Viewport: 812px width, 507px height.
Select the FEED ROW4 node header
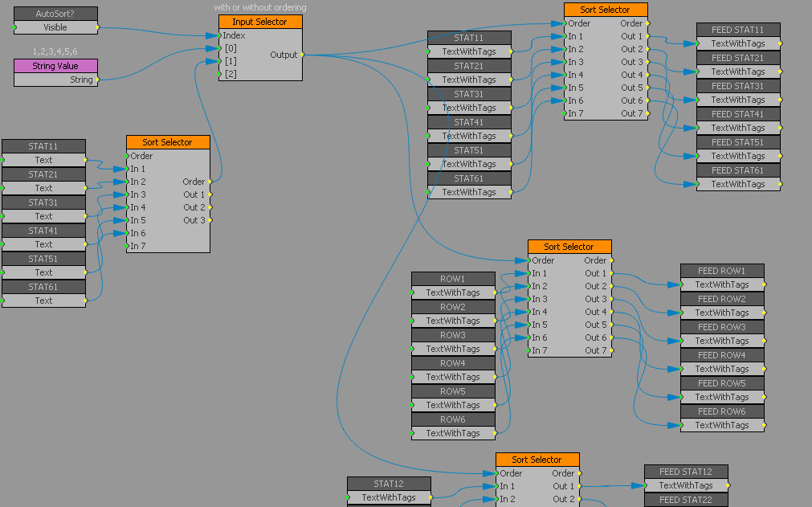722,355
